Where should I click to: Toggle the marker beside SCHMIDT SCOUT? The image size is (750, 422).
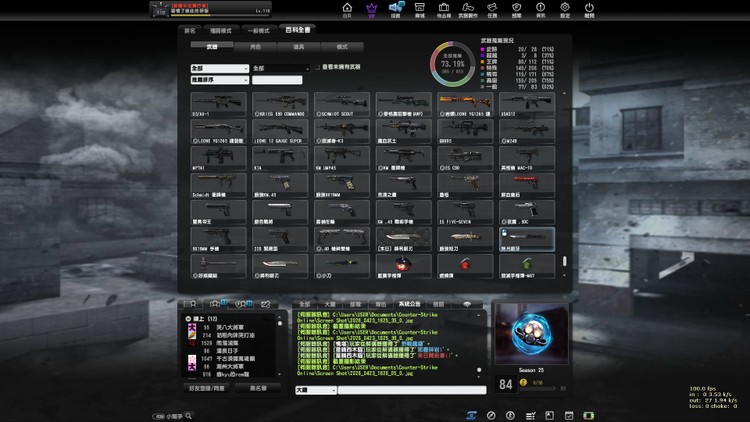317,115
